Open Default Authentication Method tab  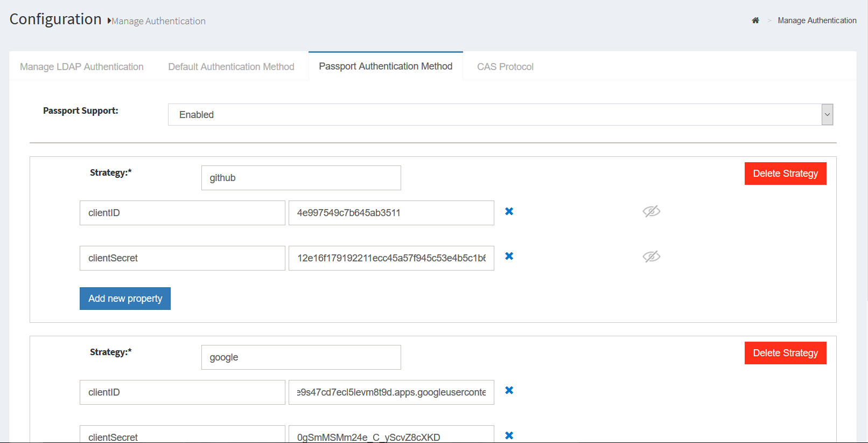231,67
